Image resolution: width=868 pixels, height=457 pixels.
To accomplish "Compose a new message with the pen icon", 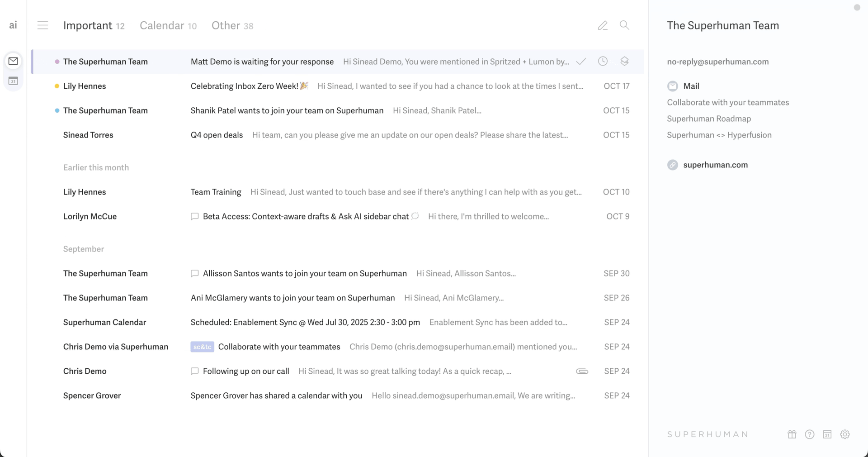I will [603, 25].
